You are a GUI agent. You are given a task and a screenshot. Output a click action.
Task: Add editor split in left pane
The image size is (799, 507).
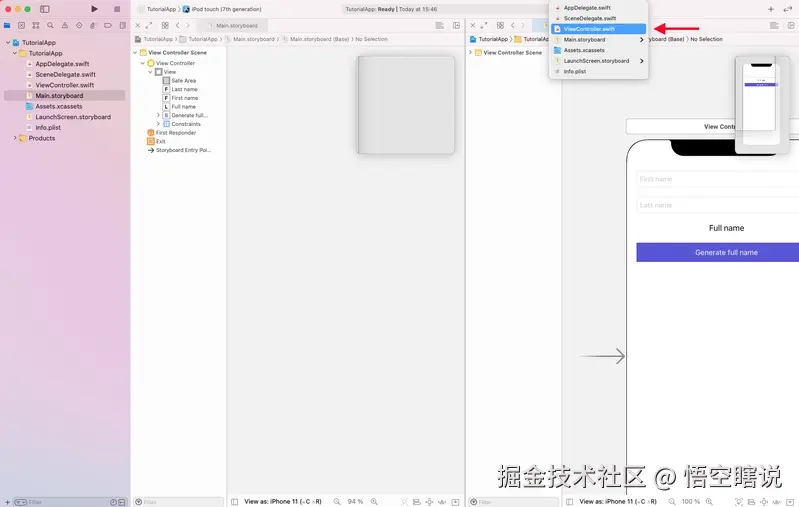(x=456, y=25)
